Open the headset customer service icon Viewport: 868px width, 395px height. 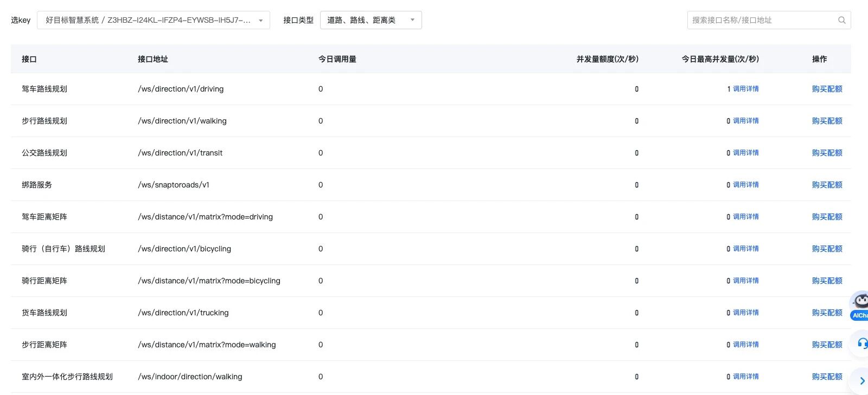coord(861,344)
